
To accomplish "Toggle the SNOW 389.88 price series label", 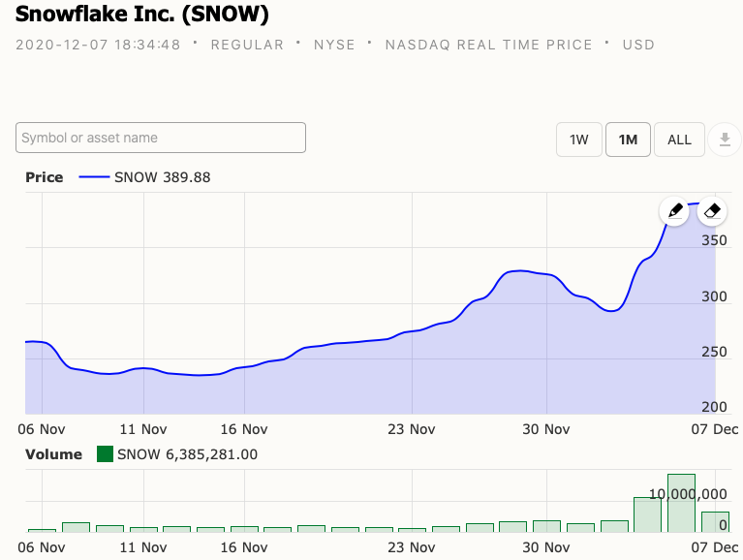I will 162,177.
